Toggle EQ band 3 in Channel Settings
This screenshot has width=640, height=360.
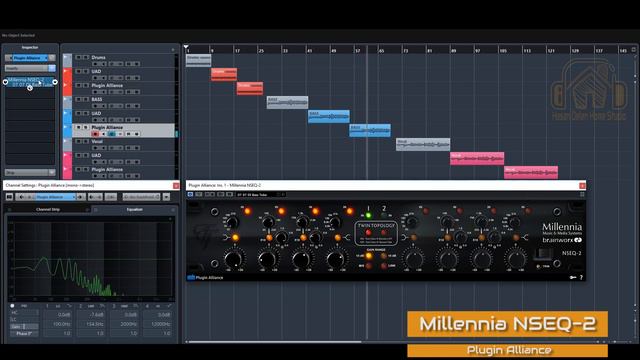(x=114, y=306)
